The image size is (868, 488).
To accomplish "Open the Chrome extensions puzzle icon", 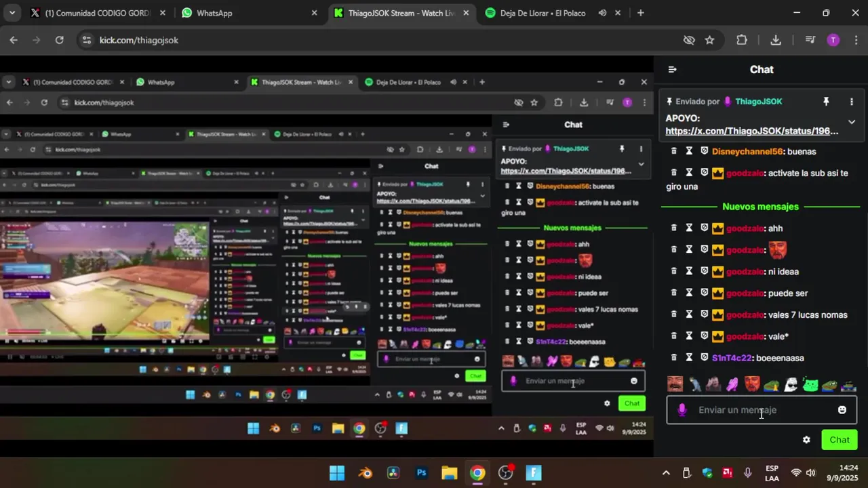I will pos(742,40).
